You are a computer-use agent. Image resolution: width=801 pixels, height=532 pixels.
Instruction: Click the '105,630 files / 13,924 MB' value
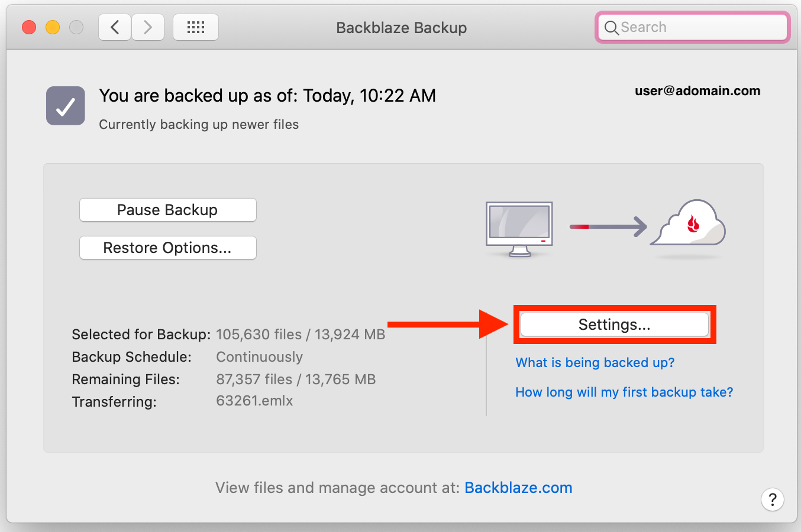[x=301, y=335]
